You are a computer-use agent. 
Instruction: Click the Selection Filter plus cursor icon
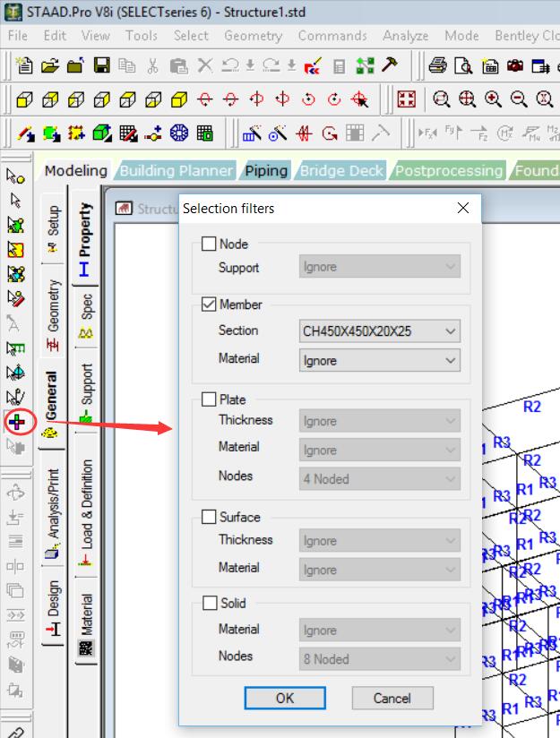click(16, 422)
